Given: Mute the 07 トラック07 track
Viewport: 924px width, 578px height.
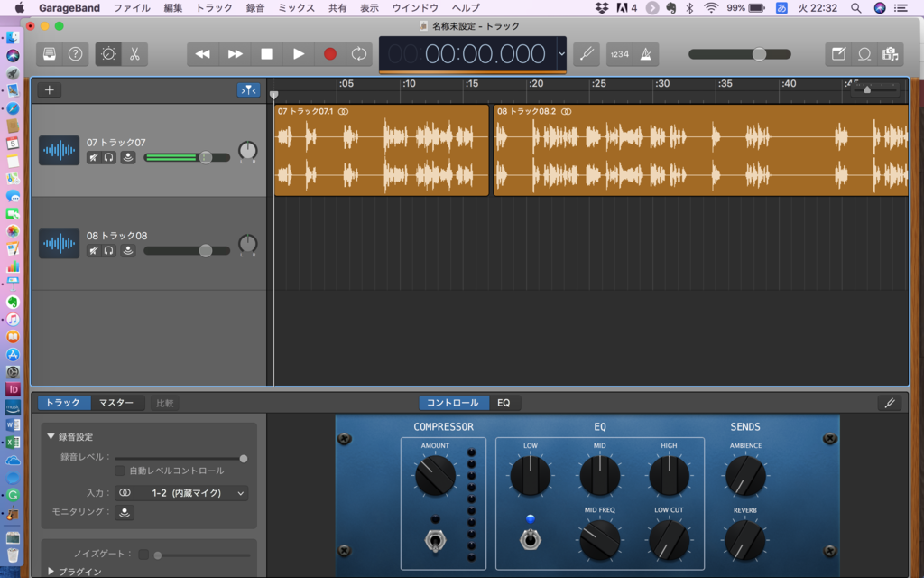Looking at the screenshot, I should (x=94, y=157).
